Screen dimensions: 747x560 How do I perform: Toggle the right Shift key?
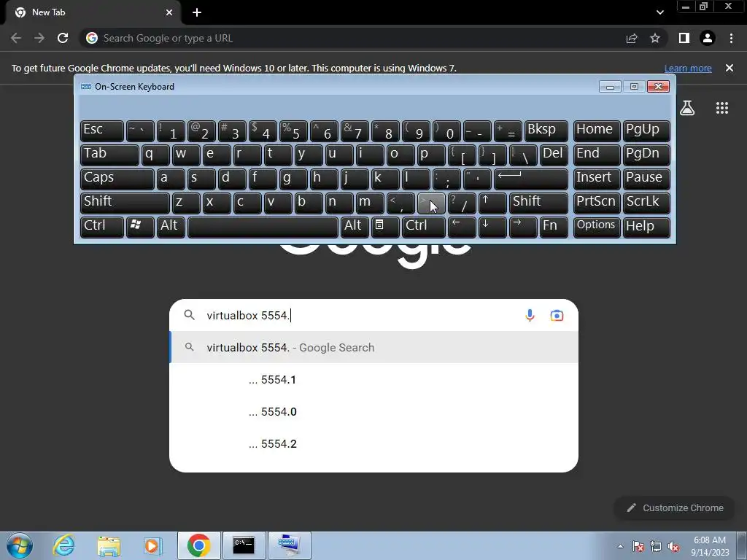pos(538,203)
